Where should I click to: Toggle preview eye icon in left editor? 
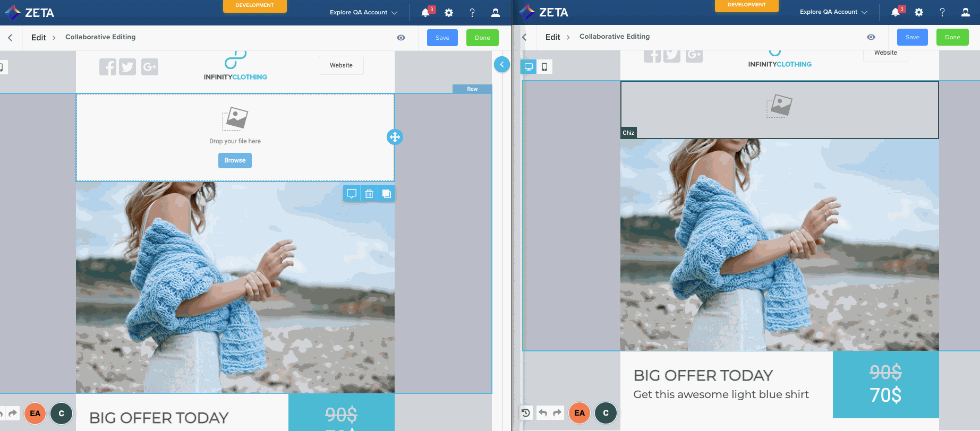pos(401,38)
